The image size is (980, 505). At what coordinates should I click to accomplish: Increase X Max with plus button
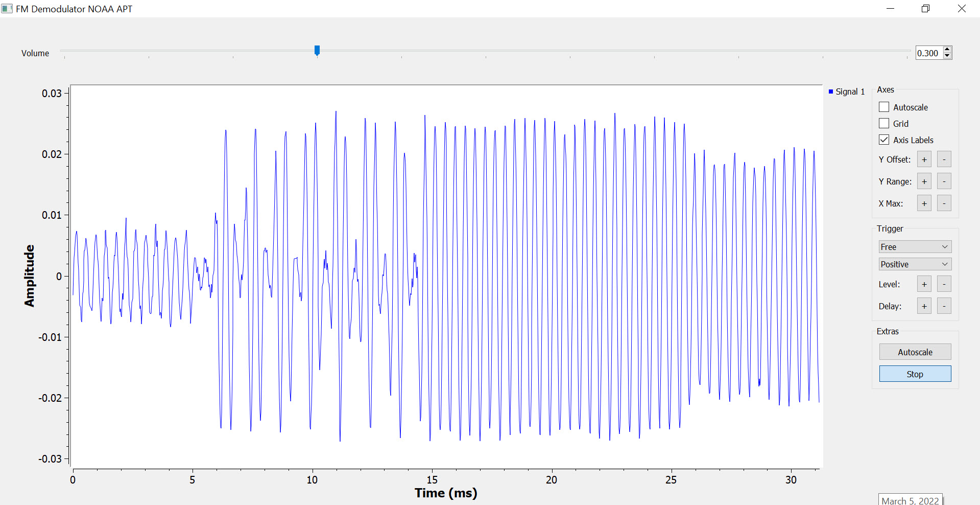[924, 203]
